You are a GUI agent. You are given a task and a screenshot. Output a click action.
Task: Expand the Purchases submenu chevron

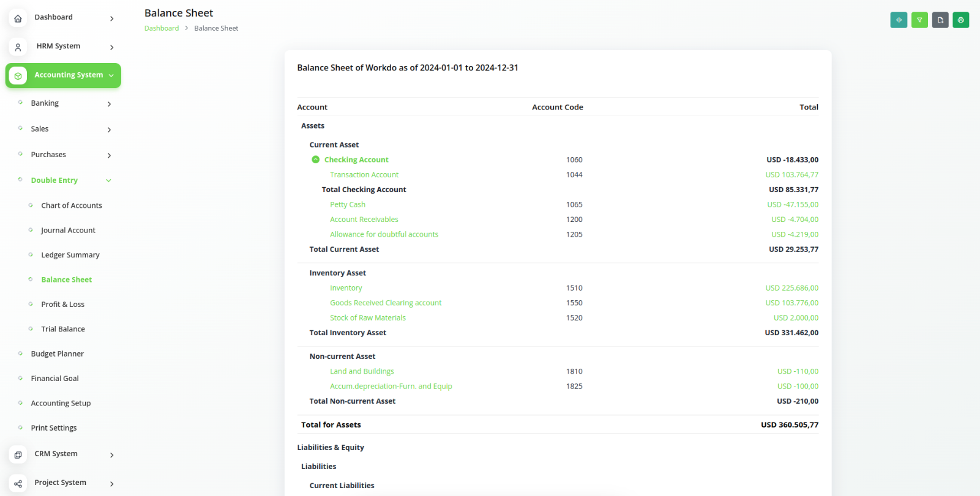pyautogui.click(x=109, y=155)
